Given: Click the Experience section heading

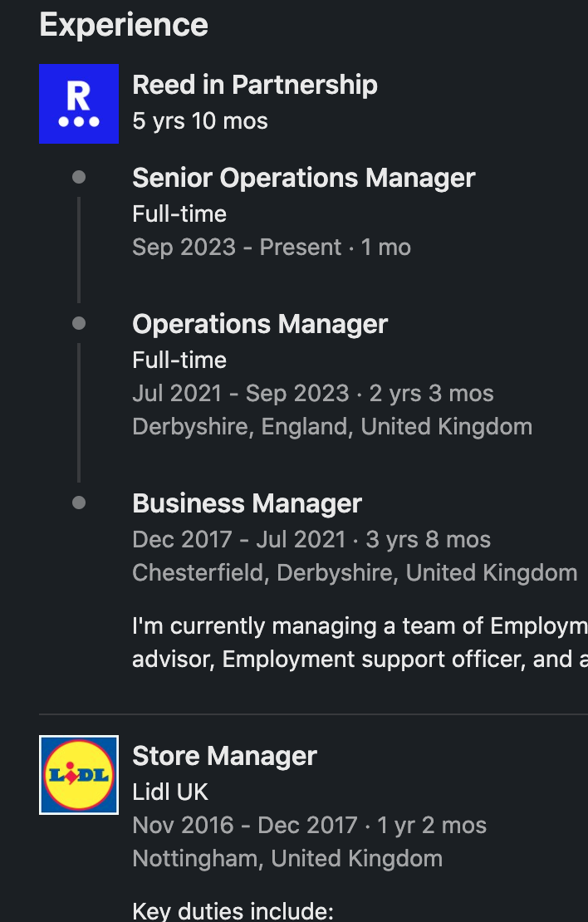Looking at the screenshot, I should point(124,25).
